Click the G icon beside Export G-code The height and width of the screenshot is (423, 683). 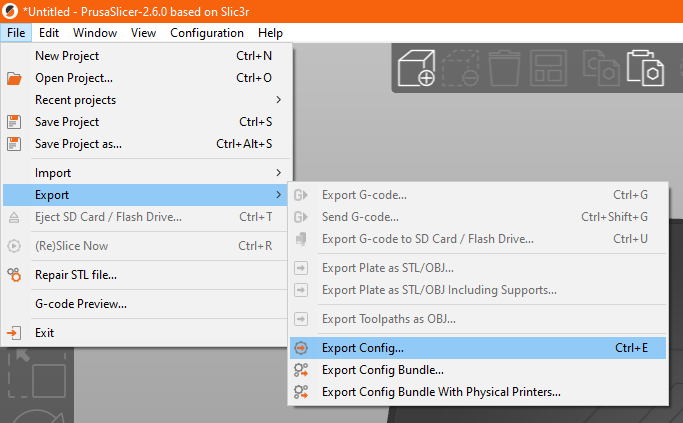[301, 195]
